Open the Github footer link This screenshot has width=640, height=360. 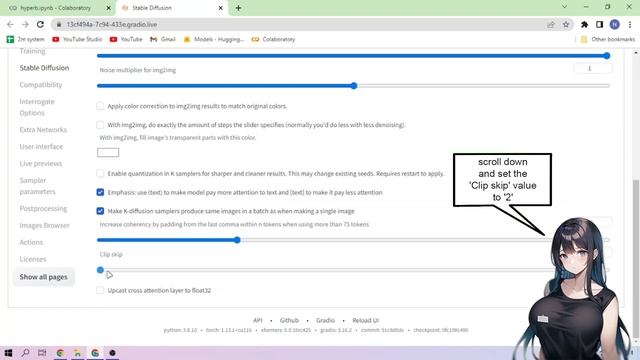tap(289, 320)
